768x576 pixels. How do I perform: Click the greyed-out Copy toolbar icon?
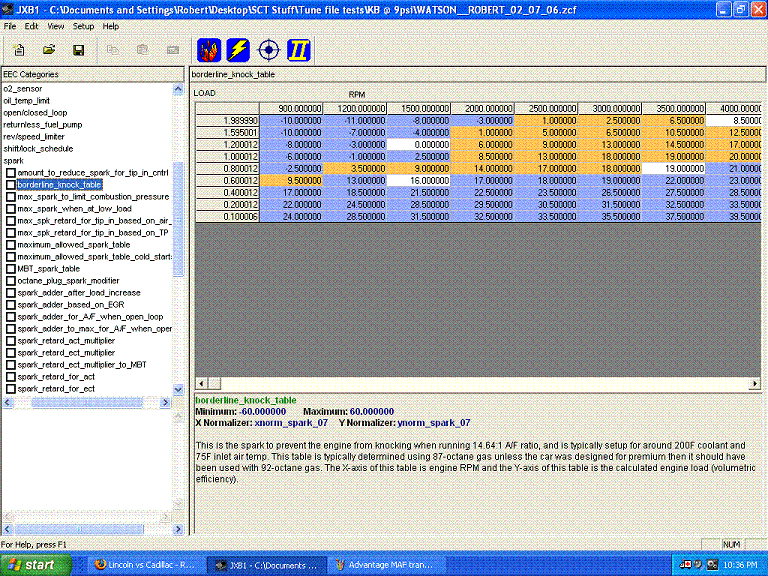[x=113, y=50]
